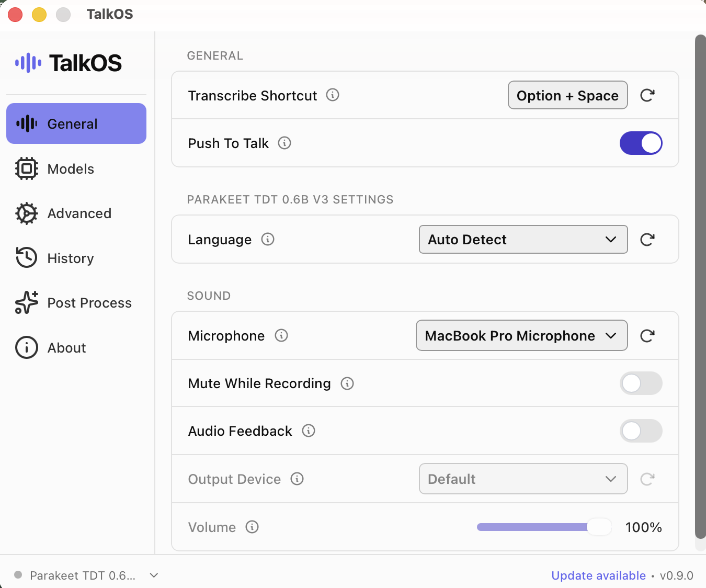706x588 pixels.
Task: Show info tooltip for Language
Action: [x=268, y=239]
